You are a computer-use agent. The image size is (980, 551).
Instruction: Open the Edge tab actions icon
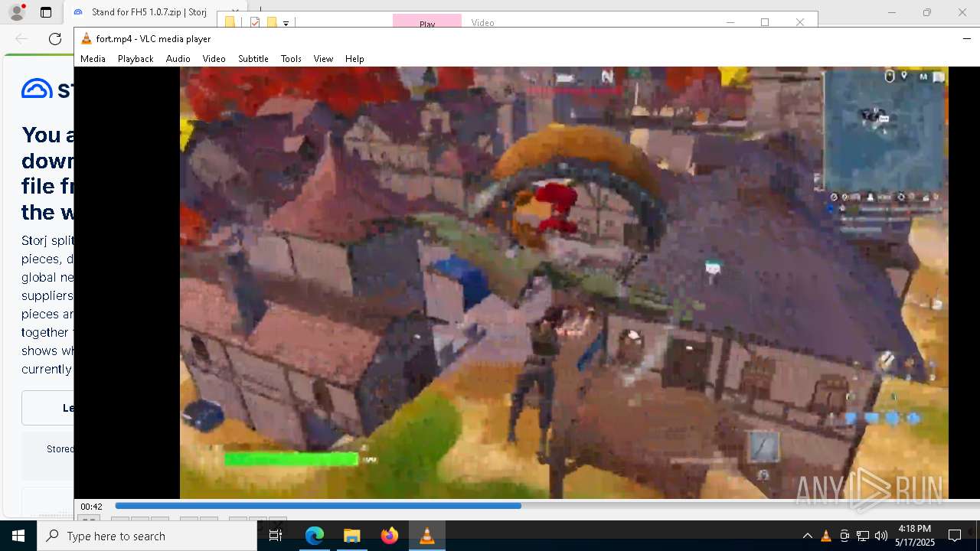pos(46,12)
